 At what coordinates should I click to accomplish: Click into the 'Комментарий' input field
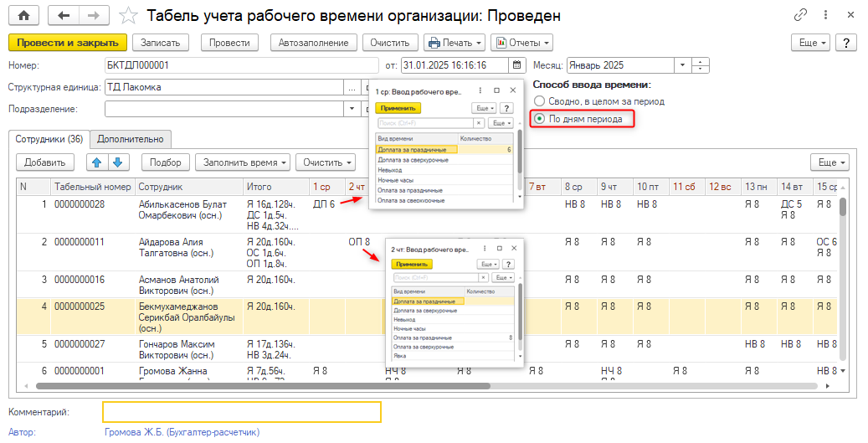(x=241, y=412)
